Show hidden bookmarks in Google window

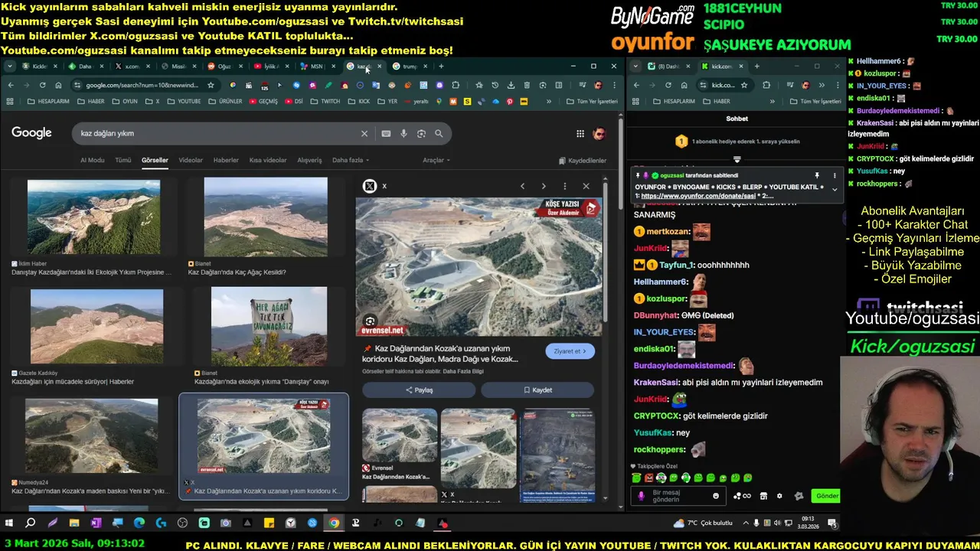click(x=549, y=101)
